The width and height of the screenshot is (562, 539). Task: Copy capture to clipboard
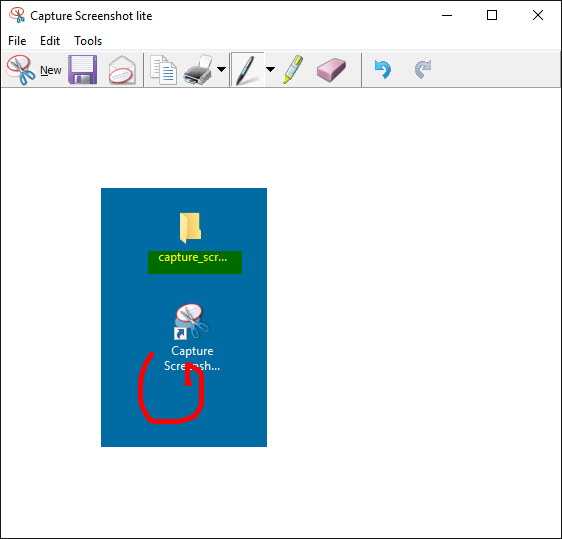point(163,70)
